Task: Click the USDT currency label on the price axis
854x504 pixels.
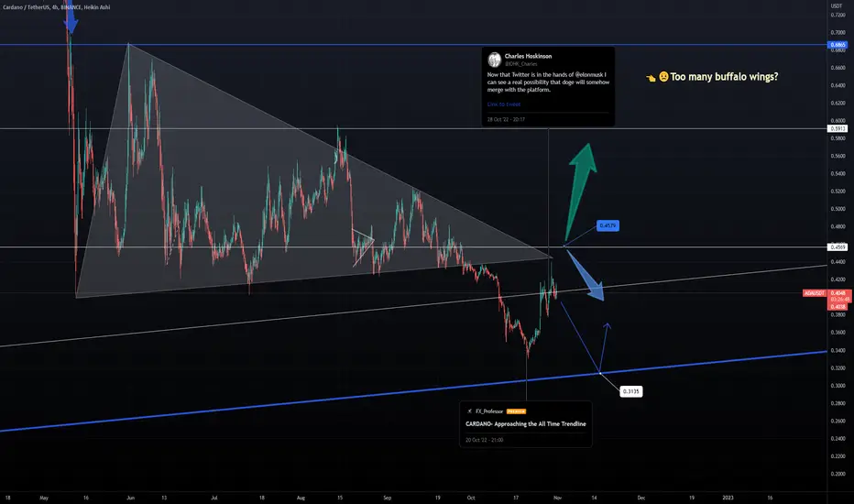Action: click(836, 6)
